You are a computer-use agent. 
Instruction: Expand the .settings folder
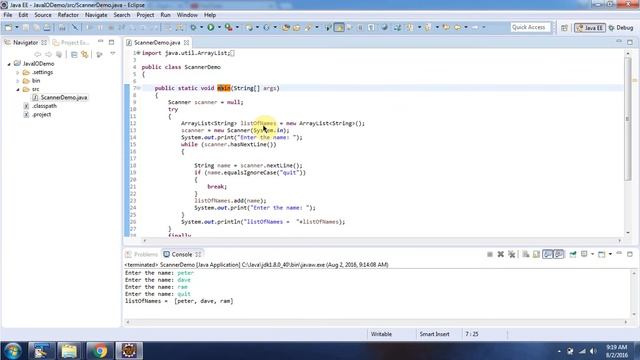(18, 73)
